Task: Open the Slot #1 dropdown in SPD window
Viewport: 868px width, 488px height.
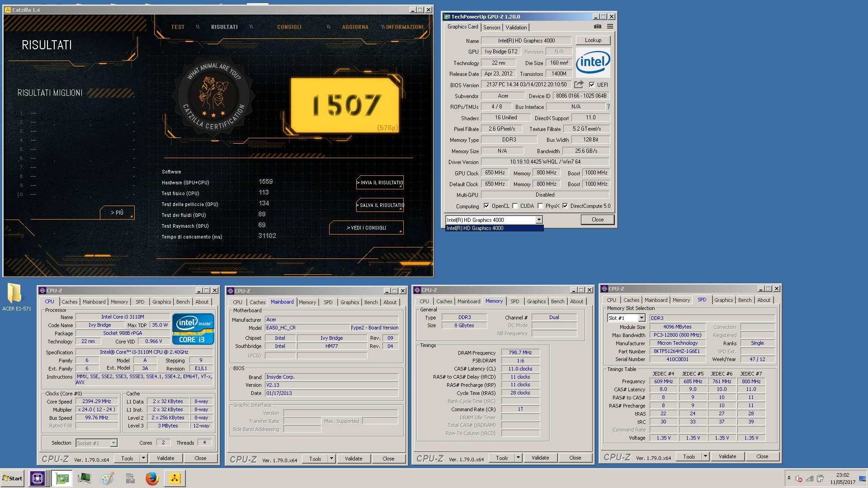Action: pyautogui.click(x=641, y=318)
